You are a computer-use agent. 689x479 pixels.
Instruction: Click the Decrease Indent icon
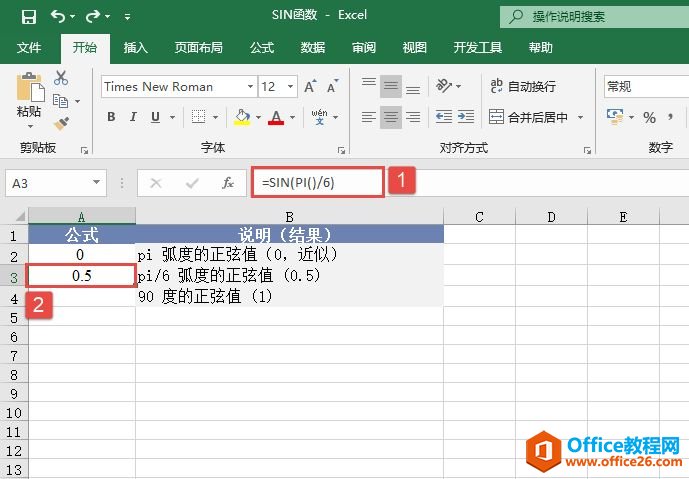pos(443,117)
